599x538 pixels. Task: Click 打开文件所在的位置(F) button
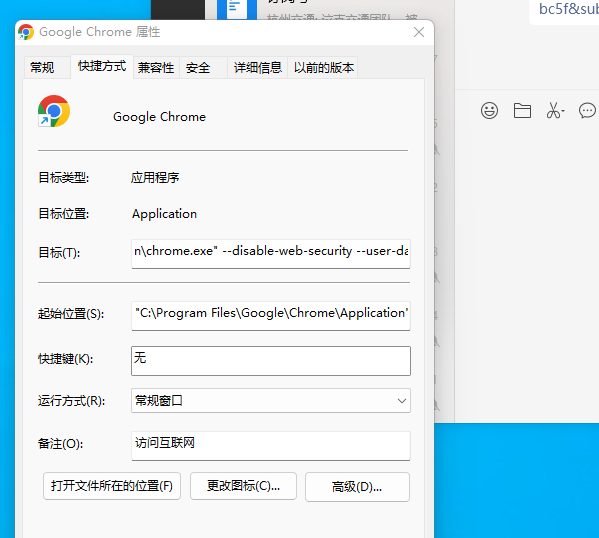point(112,486)
